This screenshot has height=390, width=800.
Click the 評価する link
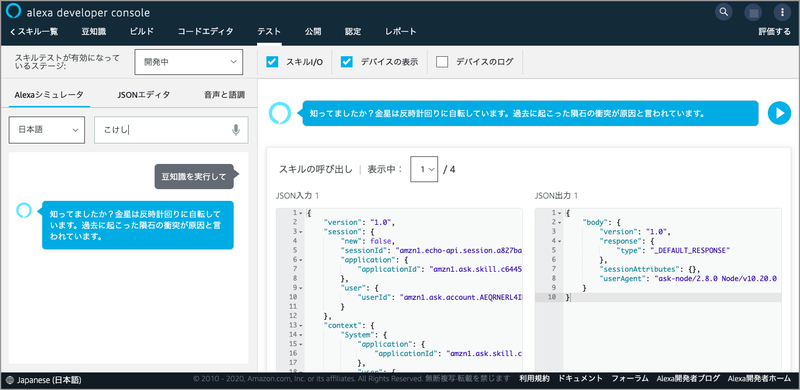774,32
